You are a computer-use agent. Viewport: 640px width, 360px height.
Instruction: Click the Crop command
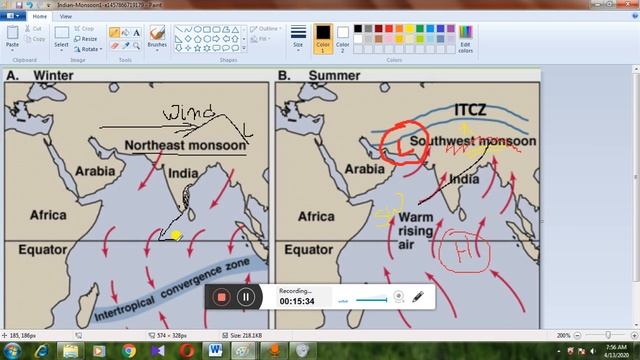(x=84, y=29)
